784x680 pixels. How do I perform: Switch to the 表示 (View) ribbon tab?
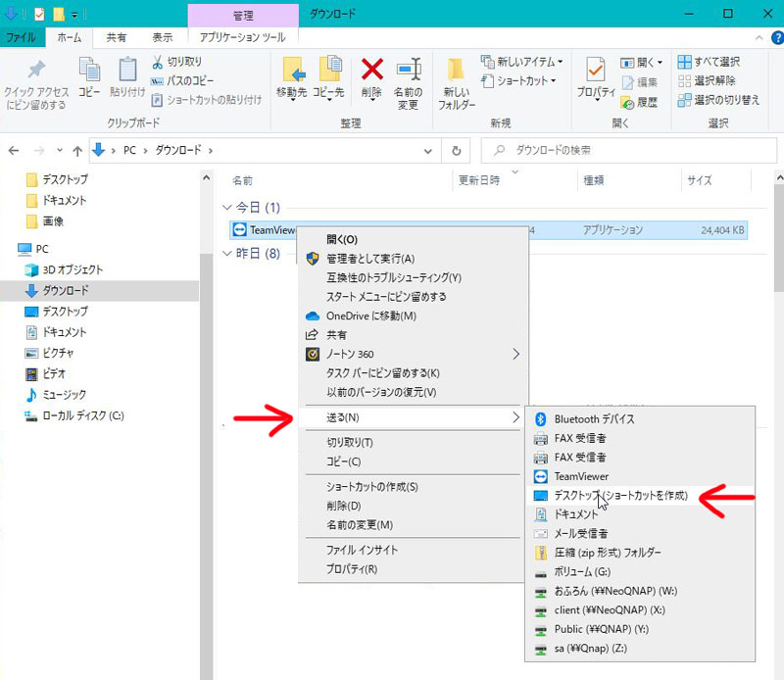click(162, 37)
